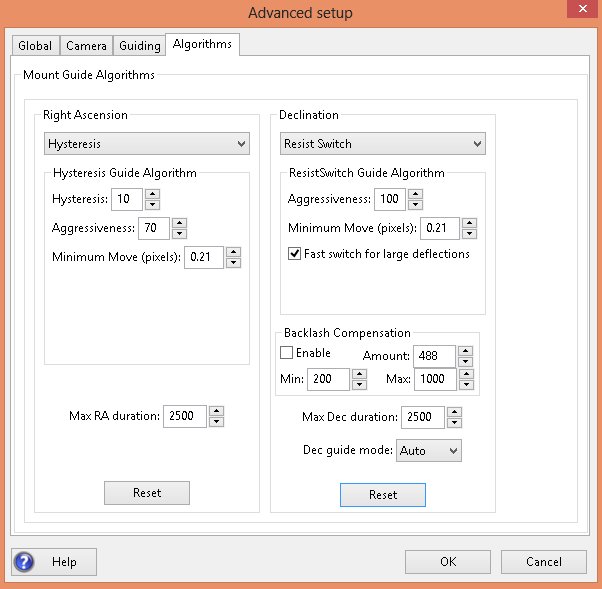
Task: Decrease the Hysteresis value with down arrow
Action: click(152, 204)
